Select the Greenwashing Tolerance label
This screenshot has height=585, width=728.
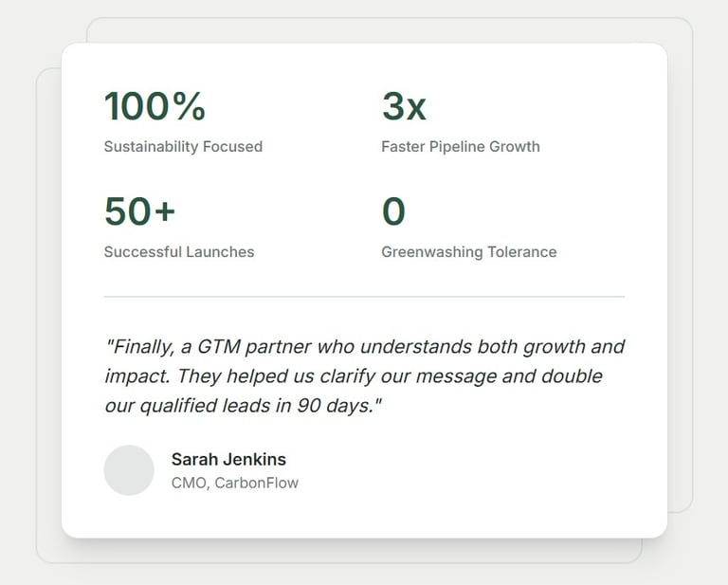click(469, 252)
